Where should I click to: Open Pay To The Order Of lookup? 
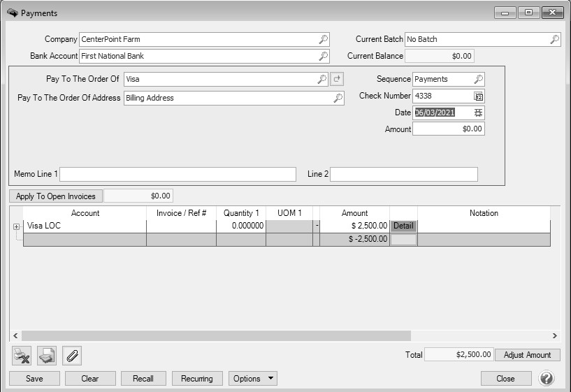[x=321, y=80]
